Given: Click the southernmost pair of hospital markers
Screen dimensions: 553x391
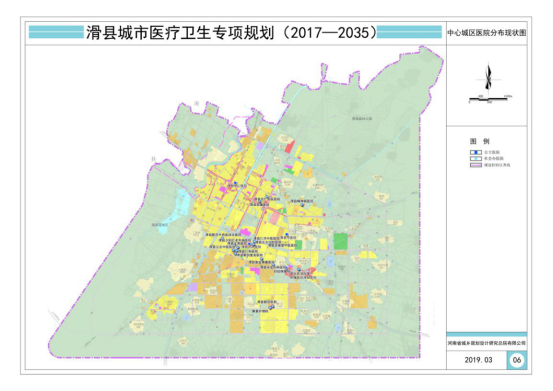Looking at the screenshot, I should click(x=272, y=307).
